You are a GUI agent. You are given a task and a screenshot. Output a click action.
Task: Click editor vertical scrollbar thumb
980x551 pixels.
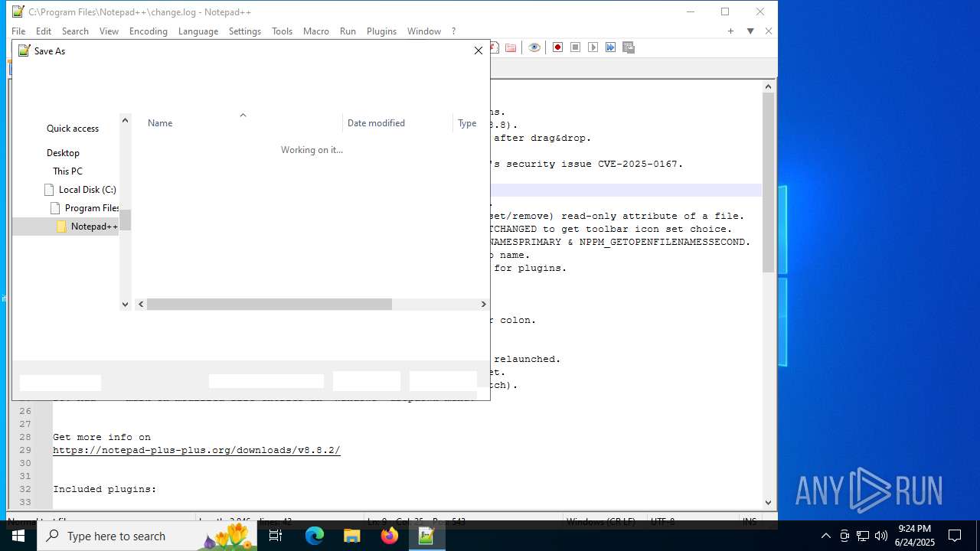(769, 183)
